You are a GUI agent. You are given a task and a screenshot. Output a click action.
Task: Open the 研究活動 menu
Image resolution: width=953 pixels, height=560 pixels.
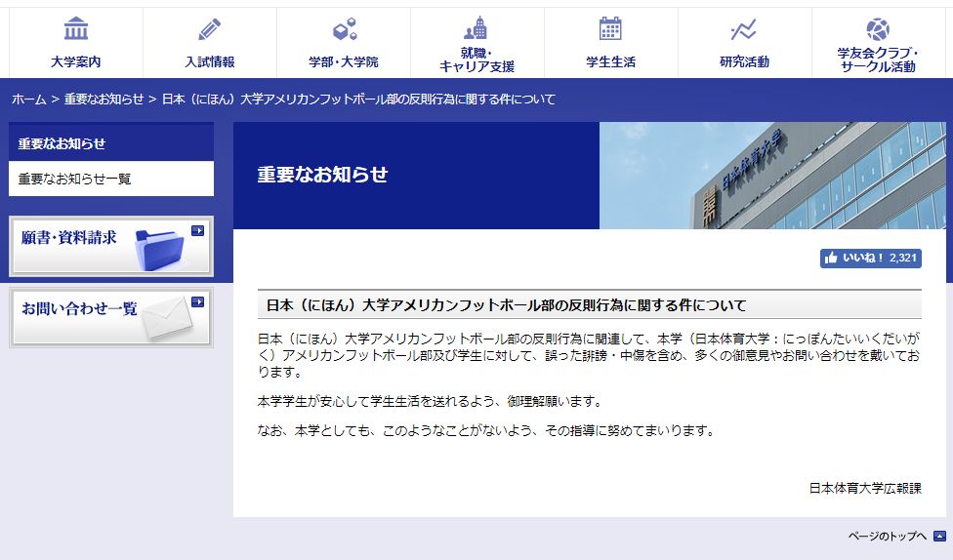744,43
